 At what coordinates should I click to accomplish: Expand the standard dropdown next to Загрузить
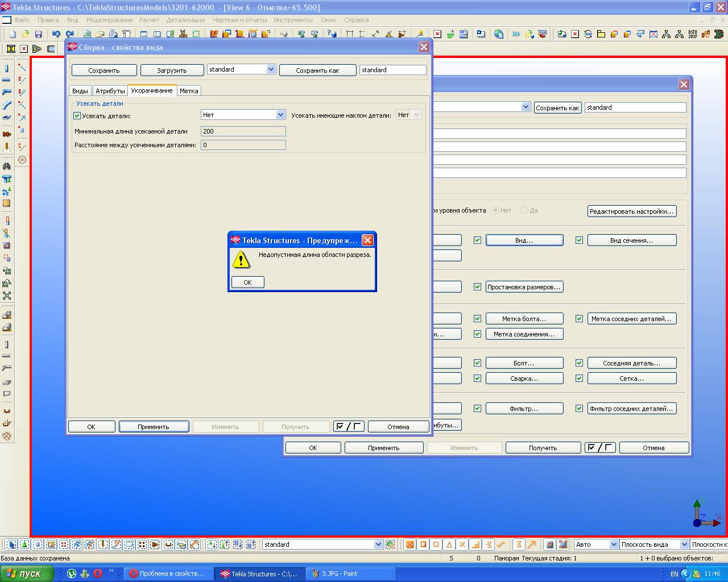click(x=271, y=69)
